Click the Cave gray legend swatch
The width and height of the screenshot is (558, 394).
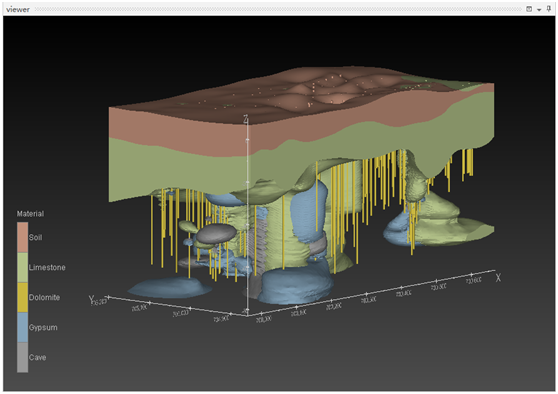pyautogui.click(x=22, y=357)
